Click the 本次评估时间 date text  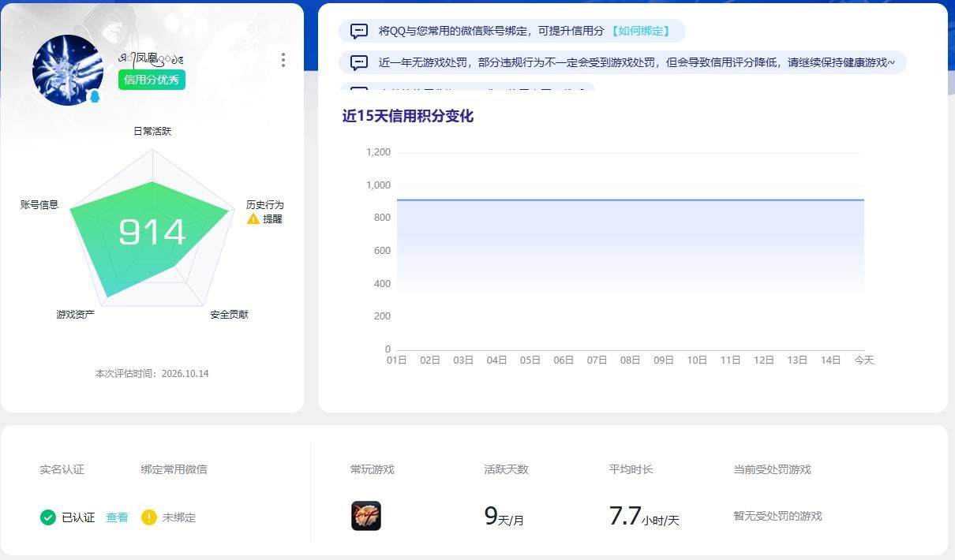[x=152, y=373]
